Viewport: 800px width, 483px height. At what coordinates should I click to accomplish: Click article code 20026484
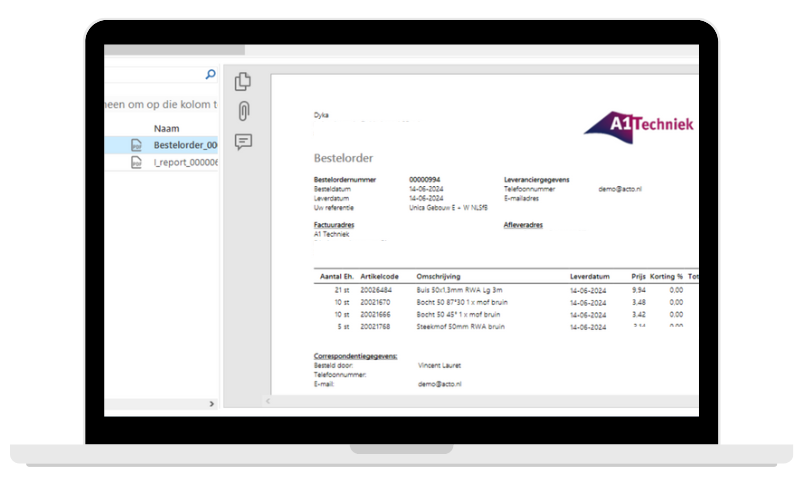click(x=376, y=290)
